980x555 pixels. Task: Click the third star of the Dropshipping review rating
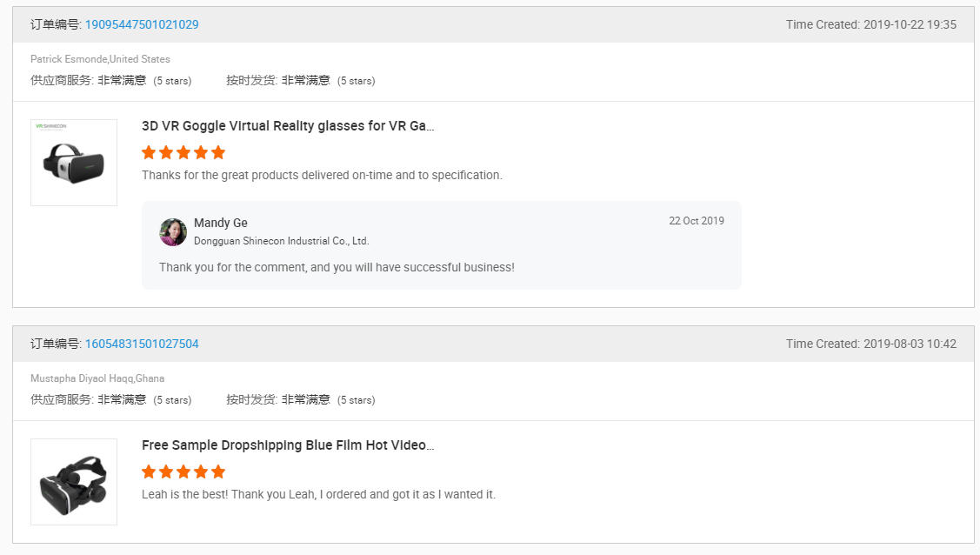pos(183,471)
